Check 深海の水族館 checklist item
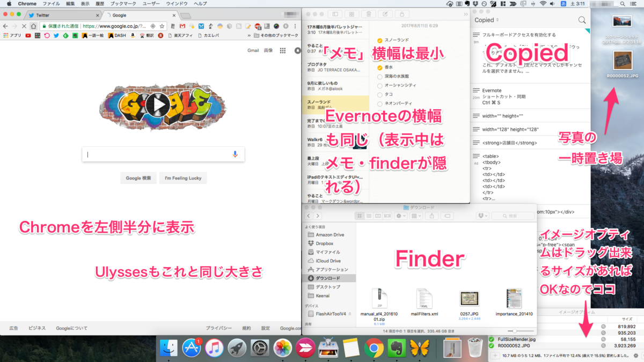This screenshot has width=644, height=362. click(380, 76)
